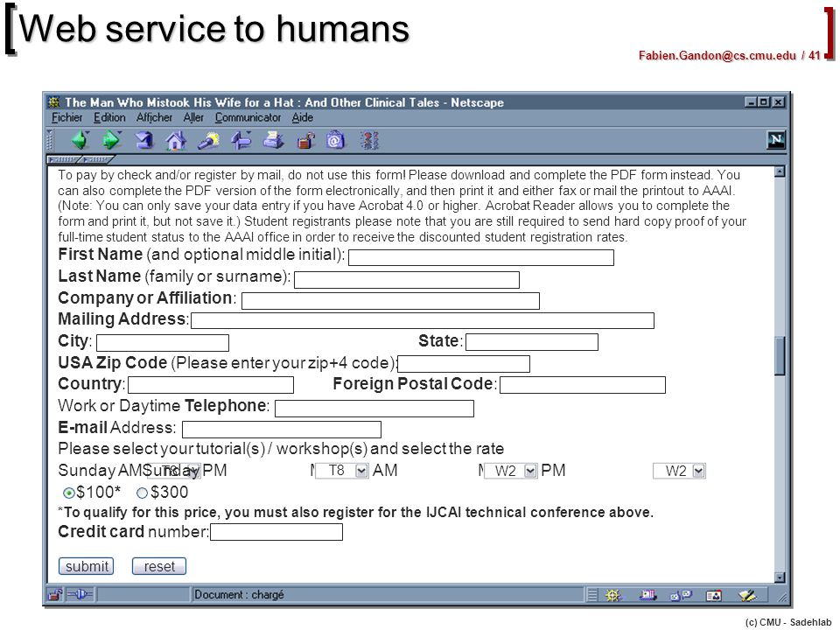The height and width of the screenshot is (630, 840).
Task: Click the Netscape window title bar icon
Action: (53, 101)
